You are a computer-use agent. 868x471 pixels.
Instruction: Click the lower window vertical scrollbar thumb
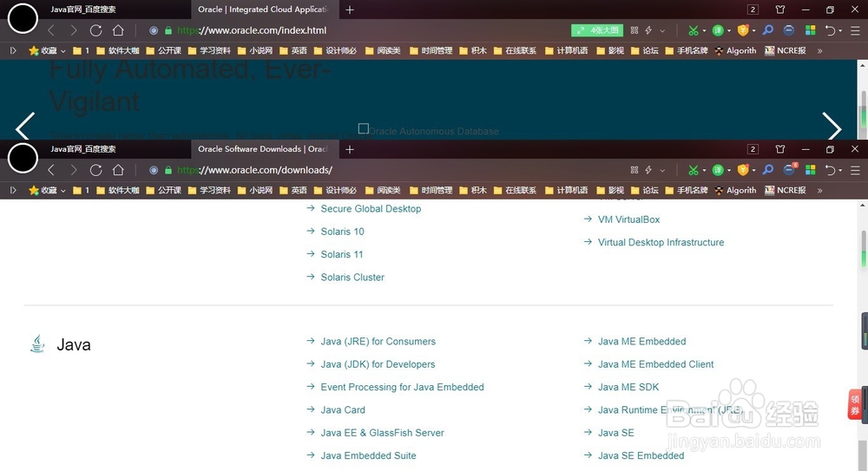coord(864,249)
